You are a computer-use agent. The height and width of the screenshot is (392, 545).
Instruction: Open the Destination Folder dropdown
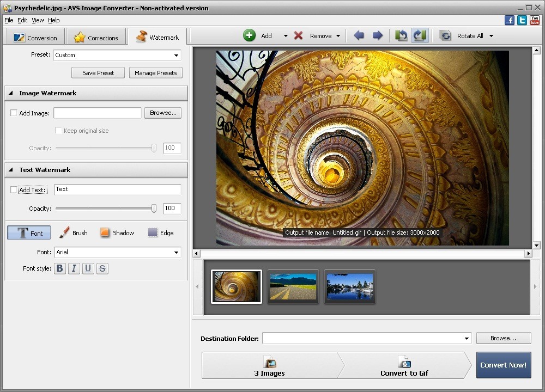tap(467, 338)
